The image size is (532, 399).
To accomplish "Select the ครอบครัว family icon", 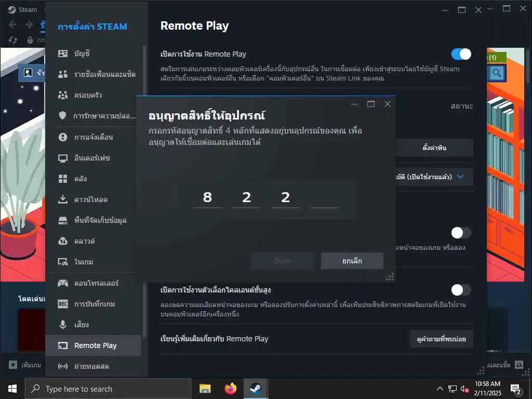I will click(63, 95).
